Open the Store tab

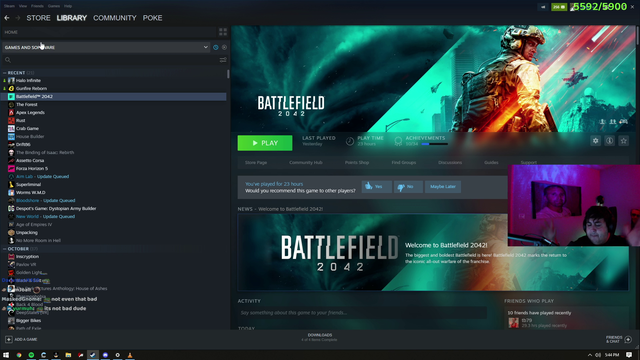tap(38, 18)
